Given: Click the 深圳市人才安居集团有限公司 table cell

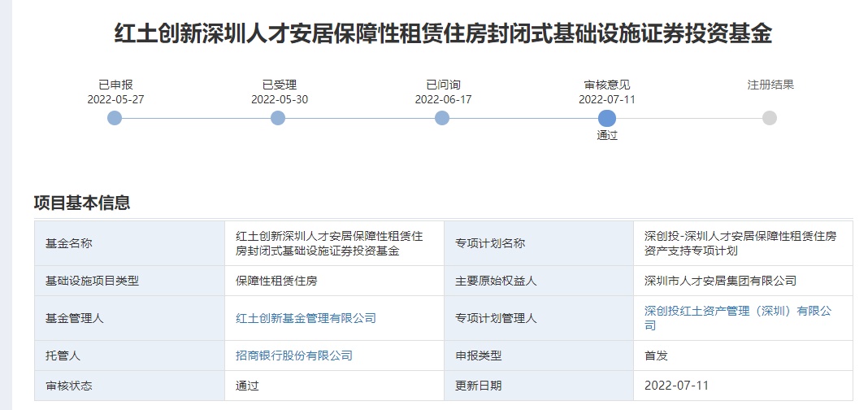Looking at the screenshot, I should [720, 281].
